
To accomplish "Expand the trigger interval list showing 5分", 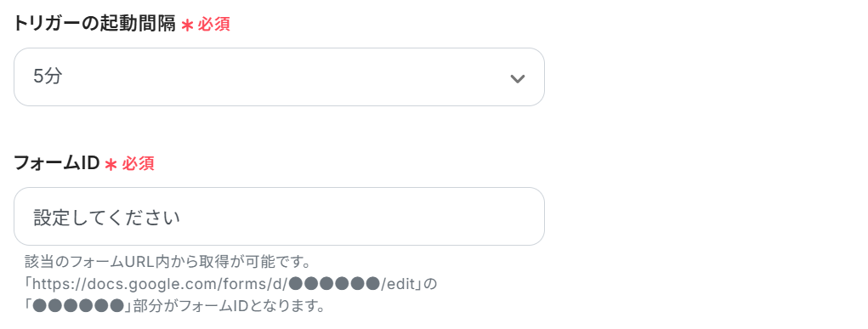I will click(279, 77).
